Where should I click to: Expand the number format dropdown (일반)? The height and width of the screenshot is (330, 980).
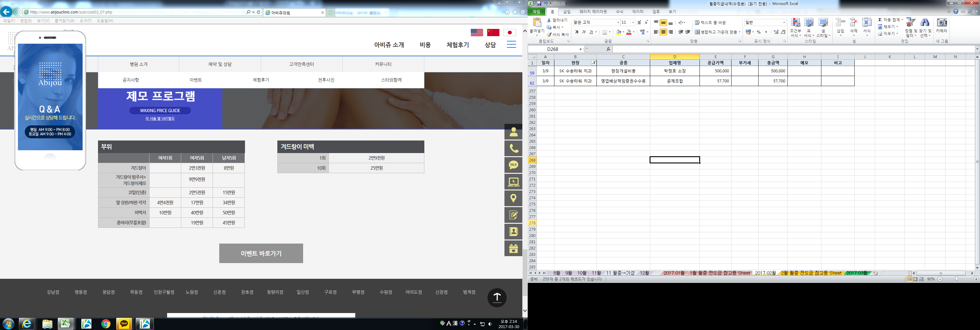(784, 23)
